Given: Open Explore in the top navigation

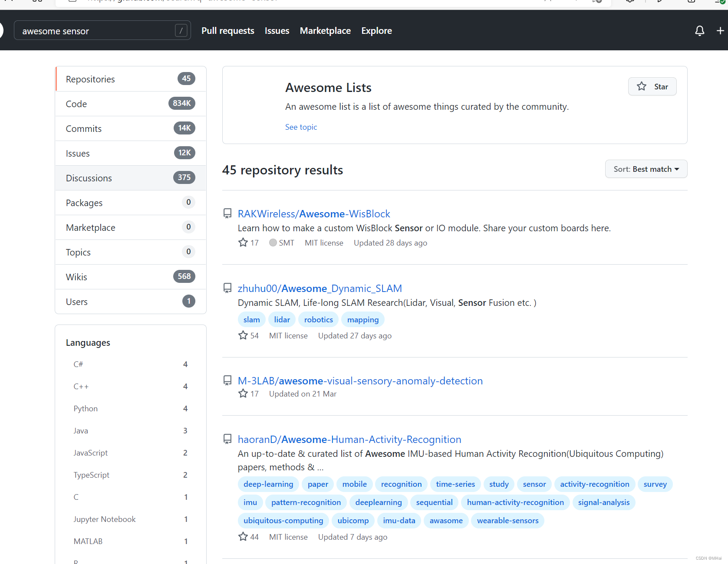Looking at the screenshot, I should click(376, 31).
